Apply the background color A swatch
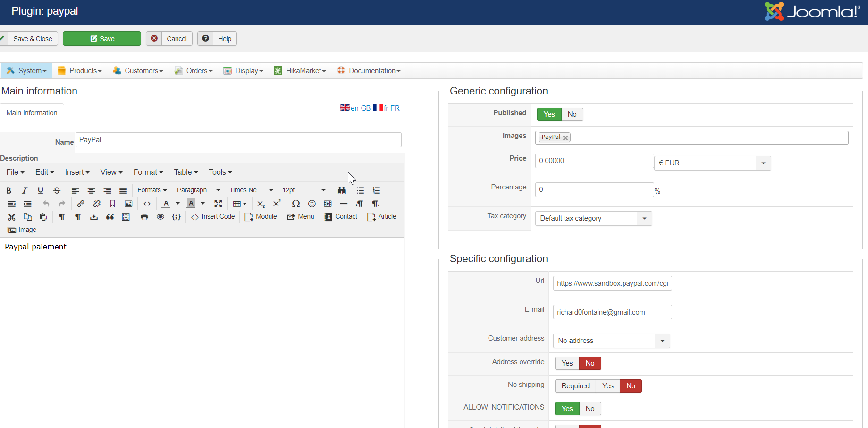This screenshot has width=868, height=428. click(x=191, y=204)
